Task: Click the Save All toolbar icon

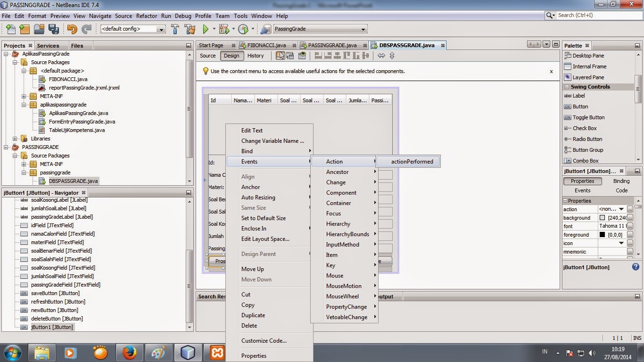Action: tap(54, 29)
